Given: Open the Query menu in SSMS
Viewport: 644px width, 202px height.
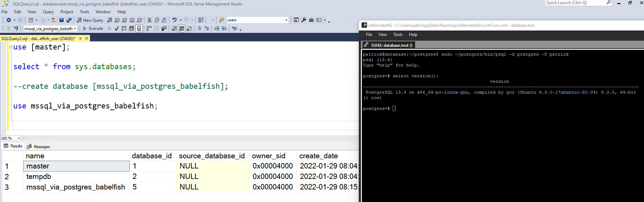Looking at the screenshot, I should tap(48, 12).
